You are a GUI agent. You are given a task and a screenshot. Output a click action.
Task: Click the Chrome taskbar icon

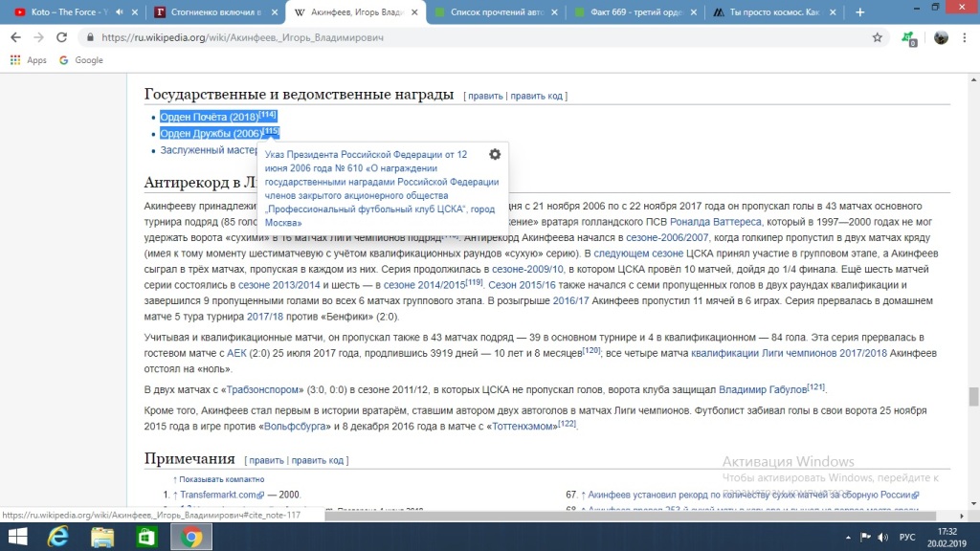(191, 537)
